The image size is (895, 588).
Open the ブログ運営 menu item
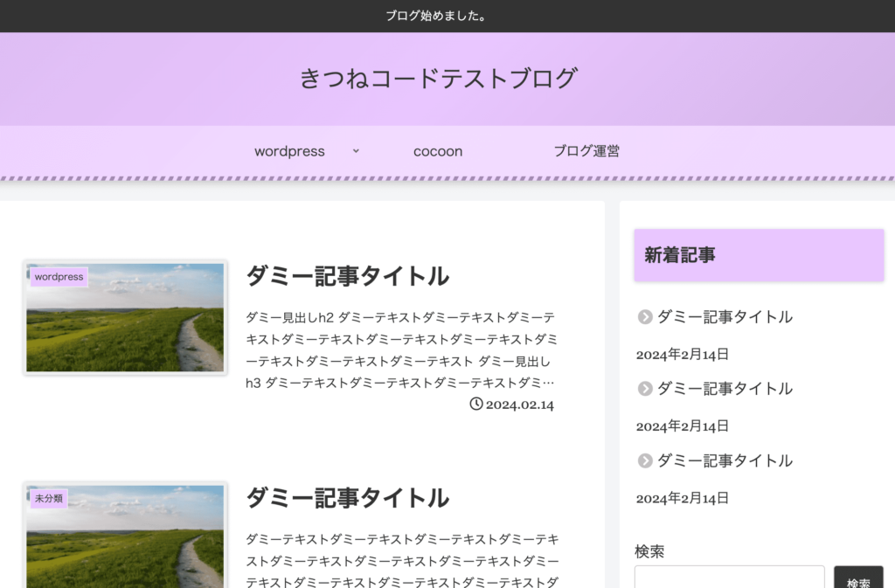(x=586, y=151)
